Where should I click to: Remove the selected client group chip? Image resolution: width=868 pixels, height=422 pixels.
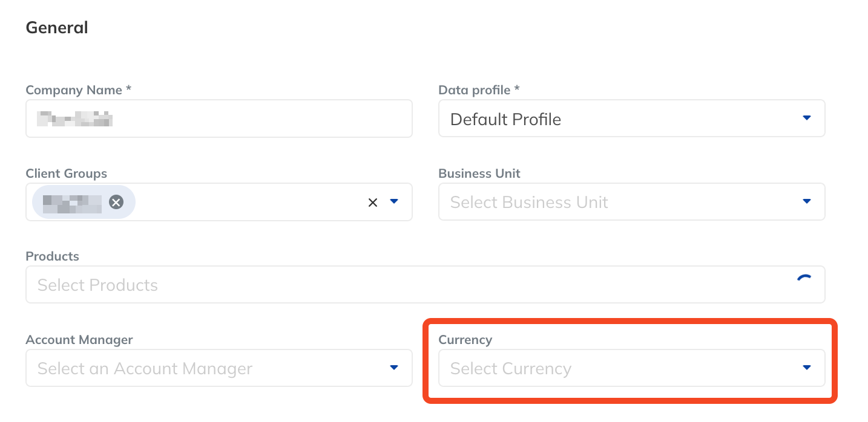coord(116,202)
